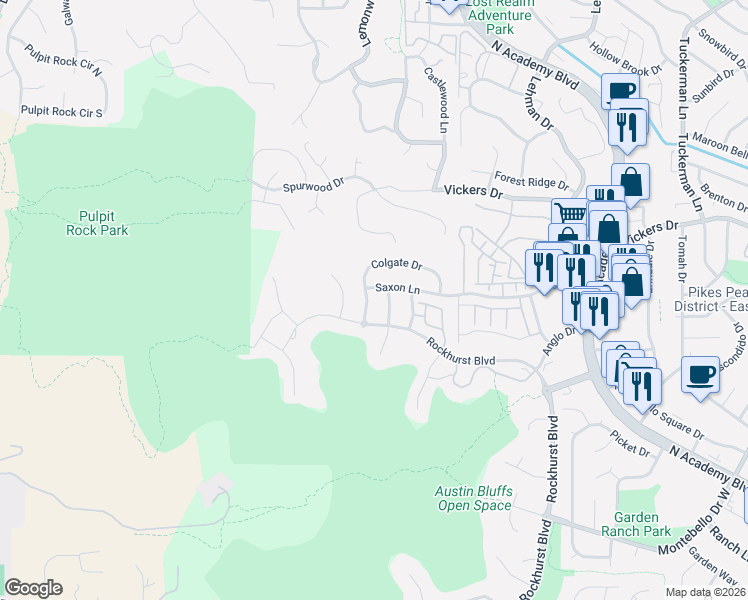Viewport: 748px width, 600px height.
Task: Select the grocery cart marker on Vickers Dr
Action: click(x=569, y=212)
